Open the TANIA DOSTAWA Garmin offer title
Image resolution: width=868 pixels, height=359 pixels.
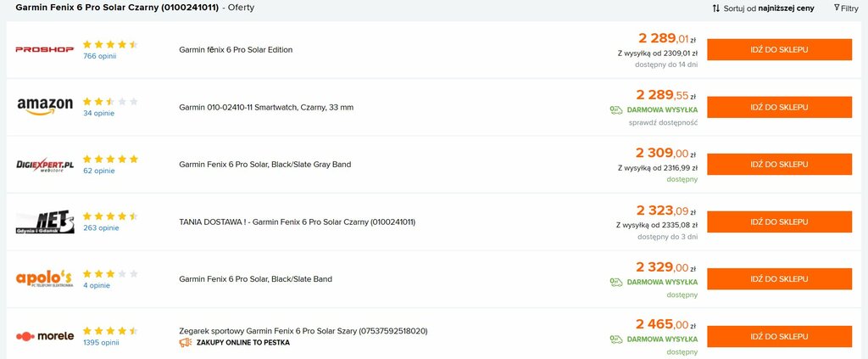point(298,222)
